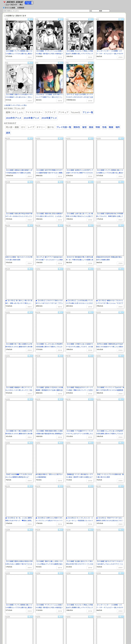131x644 pixels.
Task: Click 購入 badge on the 175click card
Action: tap(121, 182)
